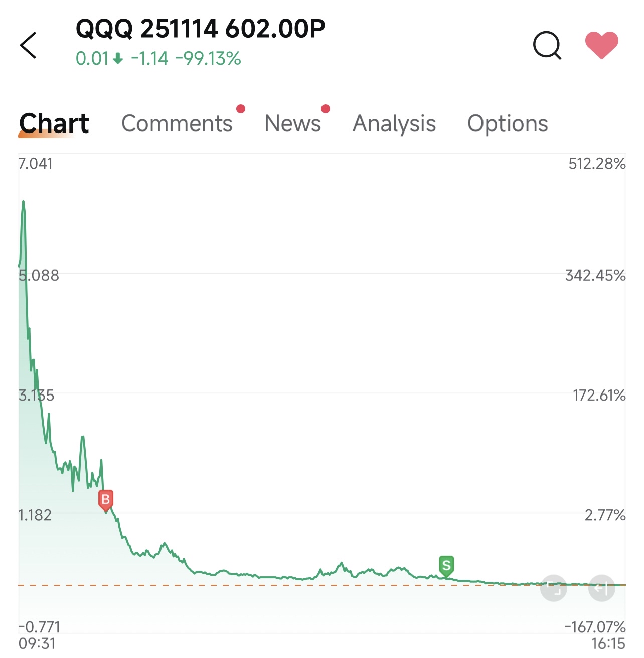Click the red dot on Comments

tap(241, 109)
